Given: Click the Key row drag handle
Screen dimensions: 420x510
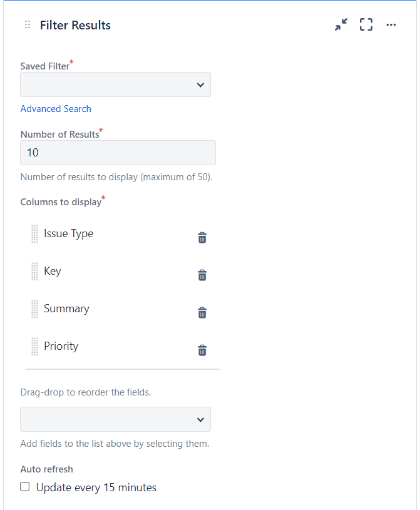Looking at the screenshot, I should point(34,272).
